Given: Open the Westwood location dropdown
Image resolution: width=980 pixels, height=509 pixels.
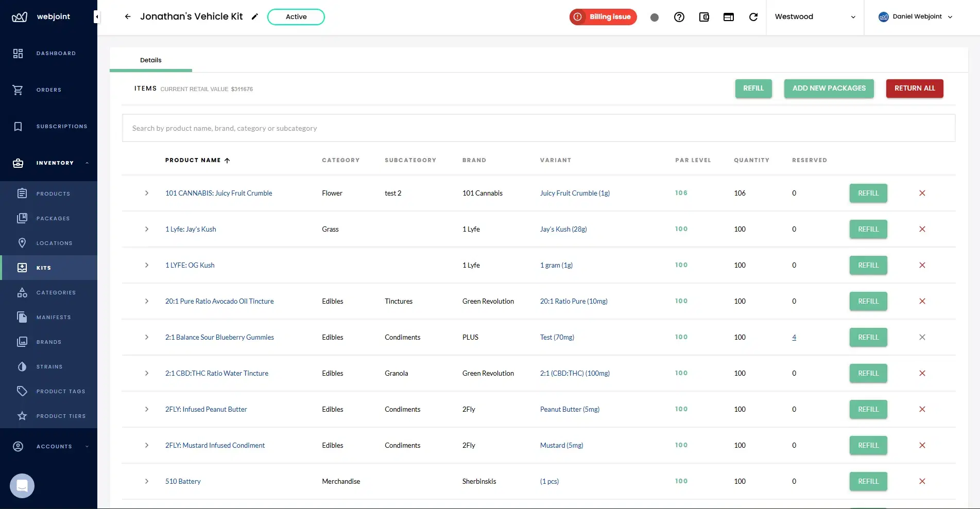Looking at the screenshot, I should pyautogui.click(x=814, y=16).
